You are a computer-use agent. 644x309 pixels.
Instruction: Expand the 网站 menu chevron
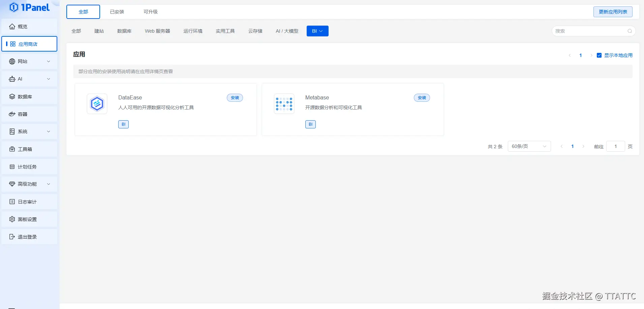click(49, 61)
